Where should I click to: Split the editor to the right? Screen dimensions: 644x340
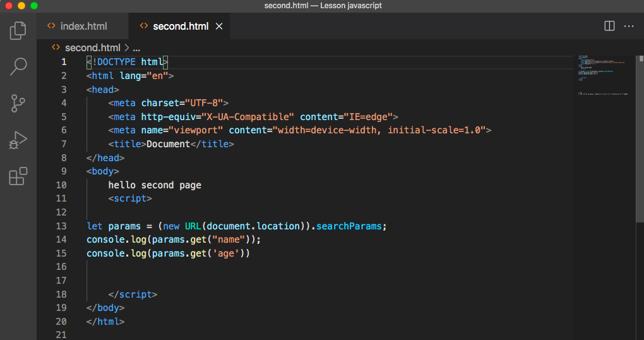click(609, 26)
